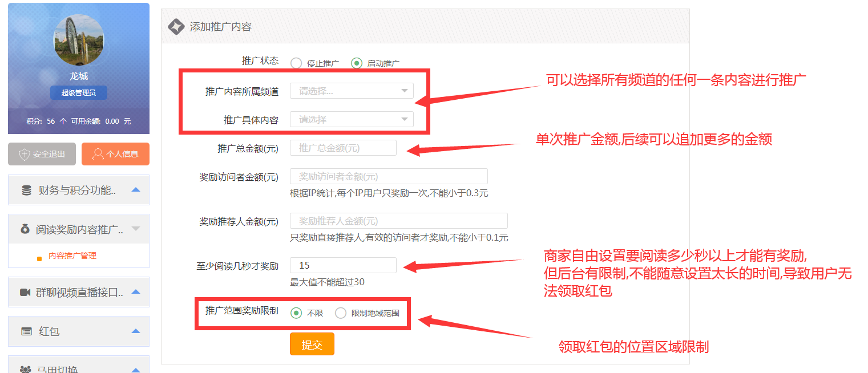Select the 启动推广 radio button
The image size is (868, 373).
357,63
